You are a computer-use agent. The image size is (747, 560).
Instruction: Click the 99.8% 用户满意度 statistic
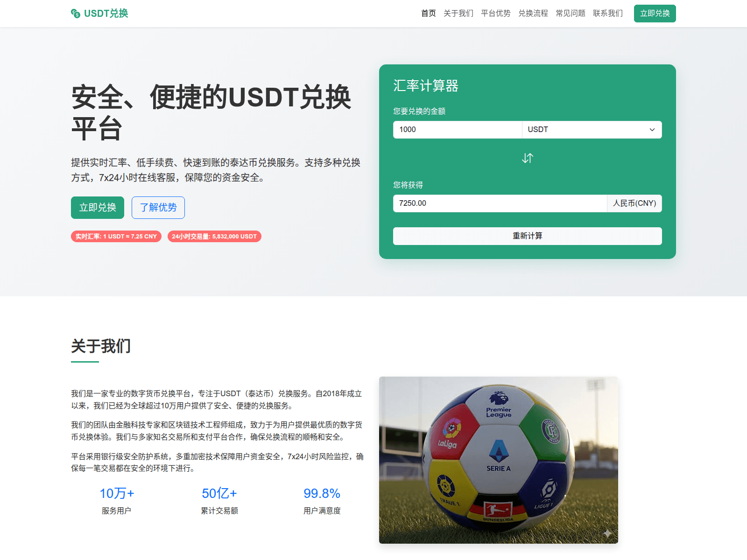322,500
